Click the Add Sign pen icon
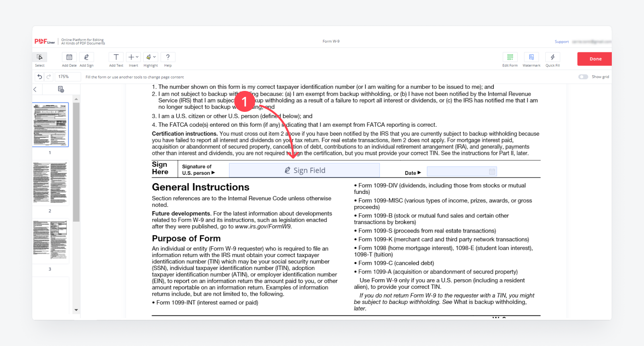Viewport: 644px width, 346px height. [x=87, y=57]
